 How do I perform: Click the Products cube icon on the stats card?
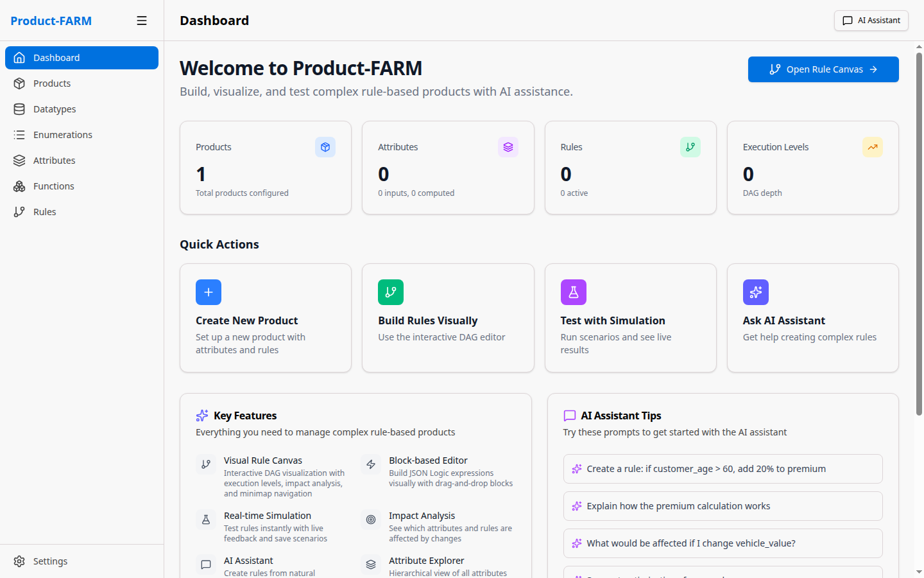pos(325,147)
